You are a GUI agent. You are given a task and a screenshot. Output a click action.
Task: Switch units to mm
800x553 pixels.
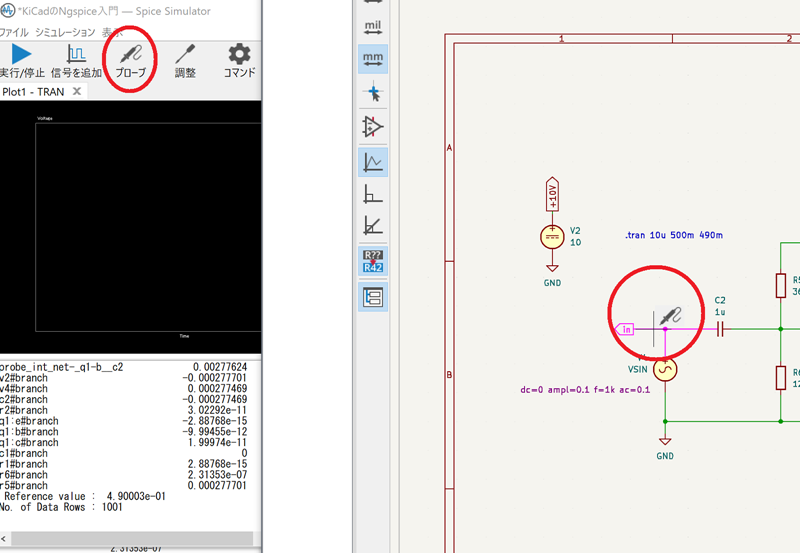pyautogui.click(x=373, y=59)
